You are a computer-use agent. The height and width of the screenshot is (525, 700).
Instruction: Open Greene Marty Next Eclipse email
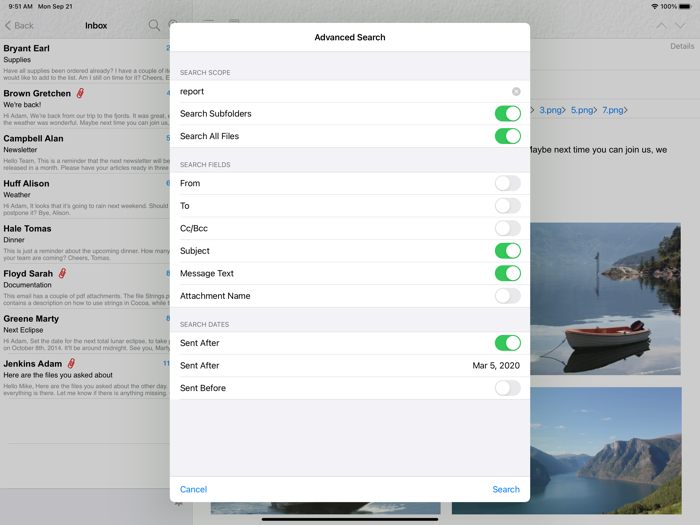(x=85, y=333)
